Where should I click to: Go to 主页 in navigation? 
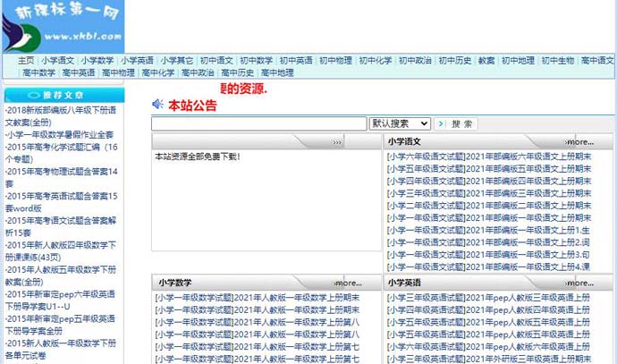coord(26,61)
